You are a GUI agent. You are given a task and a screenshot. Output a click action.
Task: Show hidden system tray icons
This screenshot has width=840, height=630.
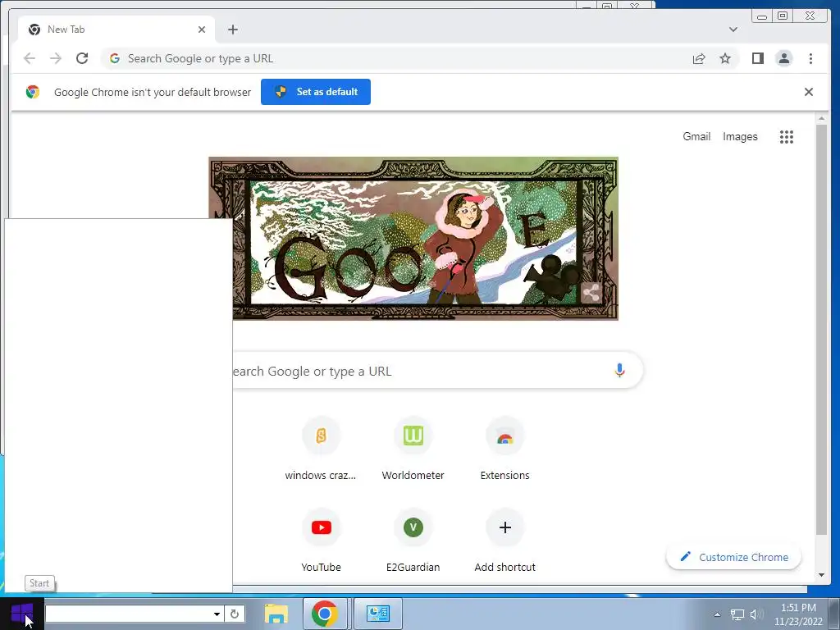tap(717, 614)
